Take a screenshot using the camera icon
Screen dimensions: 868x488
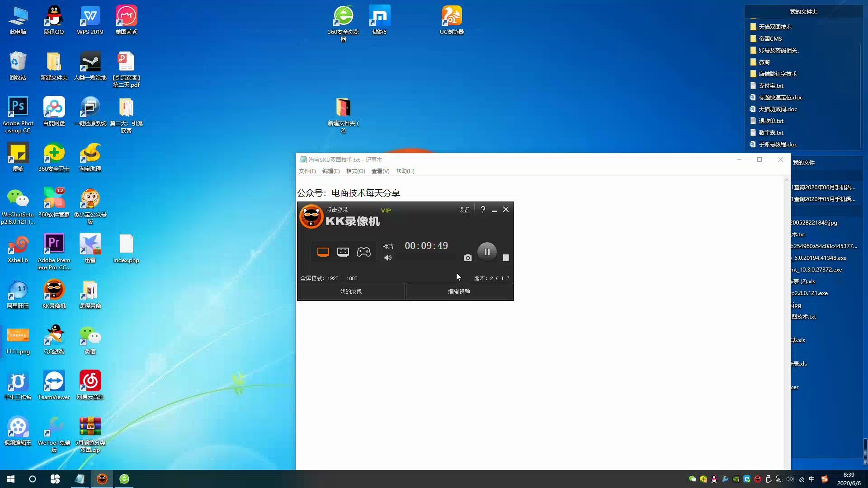467,258
